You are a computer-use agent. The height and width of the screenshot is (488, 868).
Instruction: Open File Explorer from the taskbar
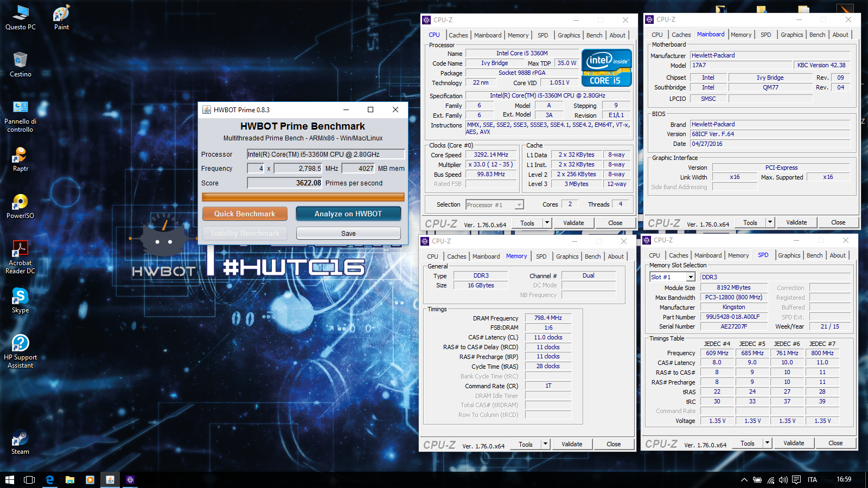pos(70,480)
